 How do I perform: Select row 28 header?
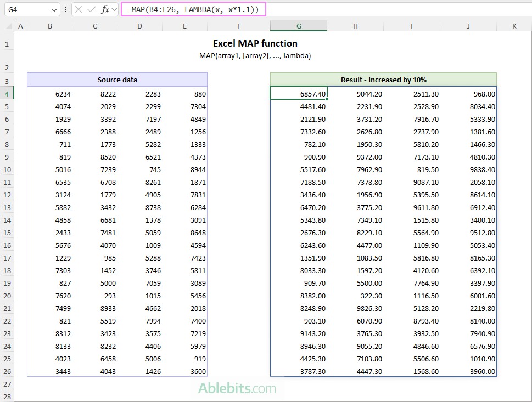tap(7, 397)
